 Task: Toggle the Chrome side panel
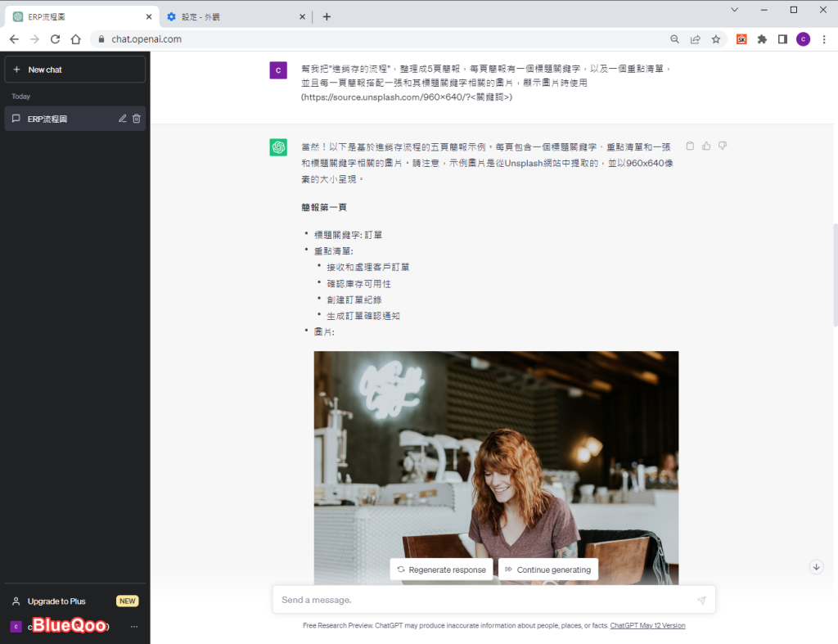(x=782, y=38)
